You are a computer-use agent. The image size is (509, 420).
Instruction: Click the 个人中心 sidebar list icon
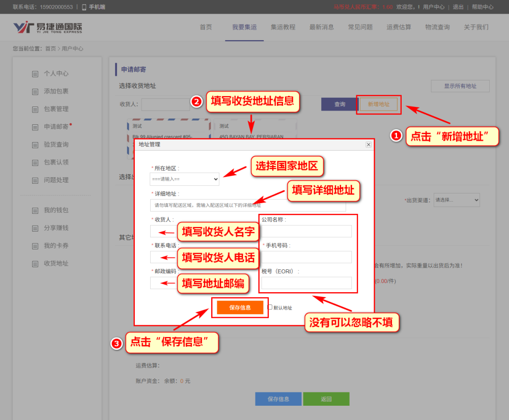[x=35, y=74]
